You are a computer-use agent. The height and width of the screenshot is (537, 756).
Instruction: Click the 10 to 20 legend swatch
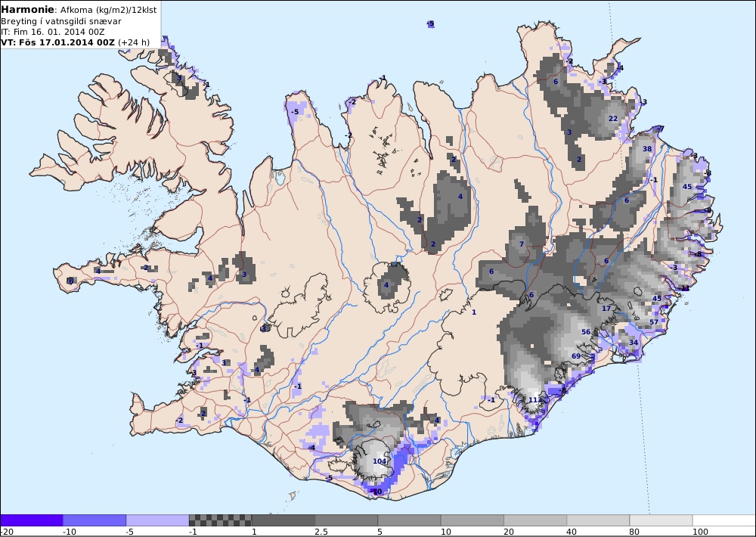point(472,520)
